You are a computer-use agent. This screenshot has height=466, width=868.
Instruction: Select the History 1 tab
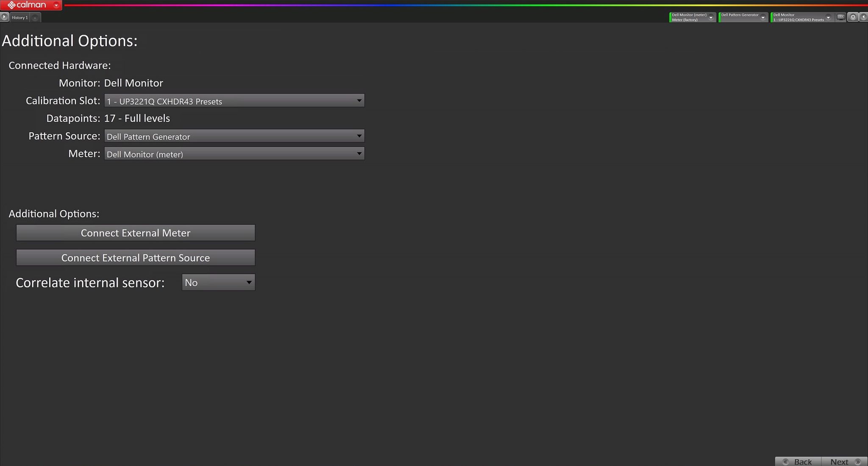coord(20,17)
